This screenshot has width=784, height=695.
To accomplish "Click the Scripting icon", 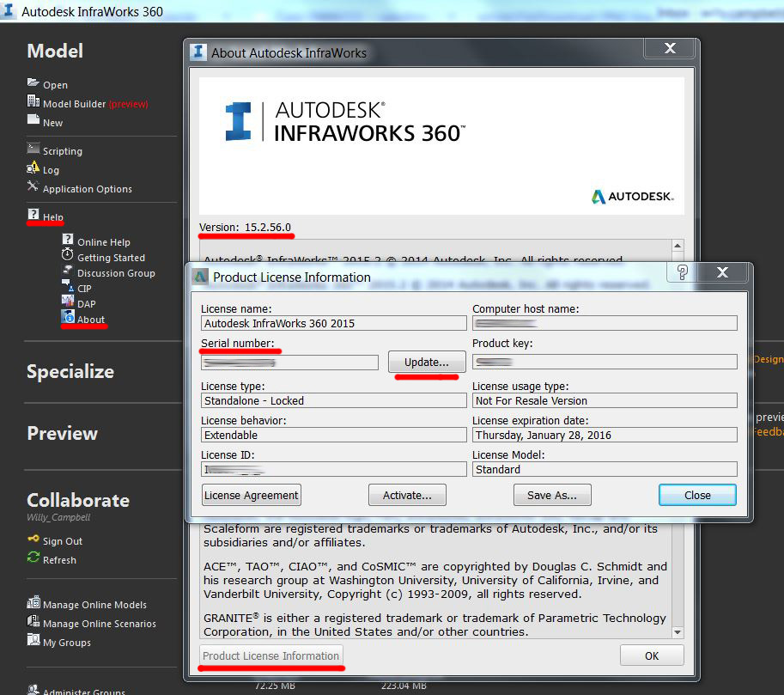I will pyautogui.click(x=33, y=148).
